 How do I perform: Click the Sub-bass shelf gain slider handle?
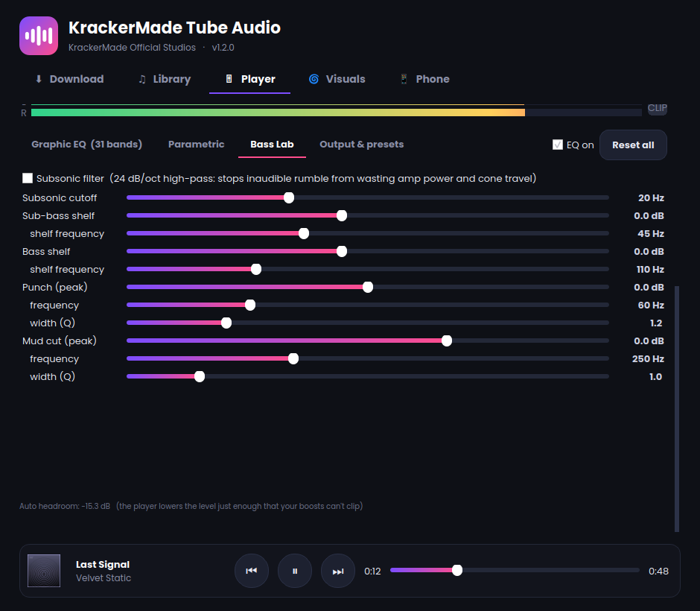click(342, 216)
